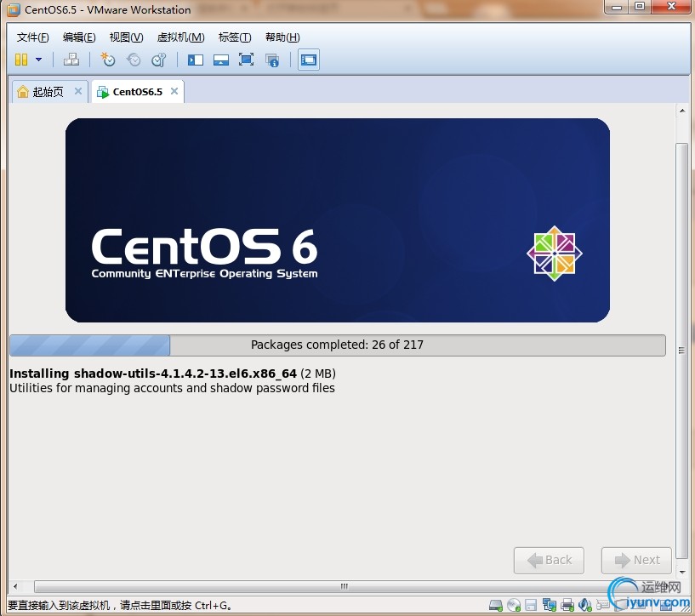Click the text 'Installing shadow-utils-4.1.4.2-13.el6.x86_64'

153,374
